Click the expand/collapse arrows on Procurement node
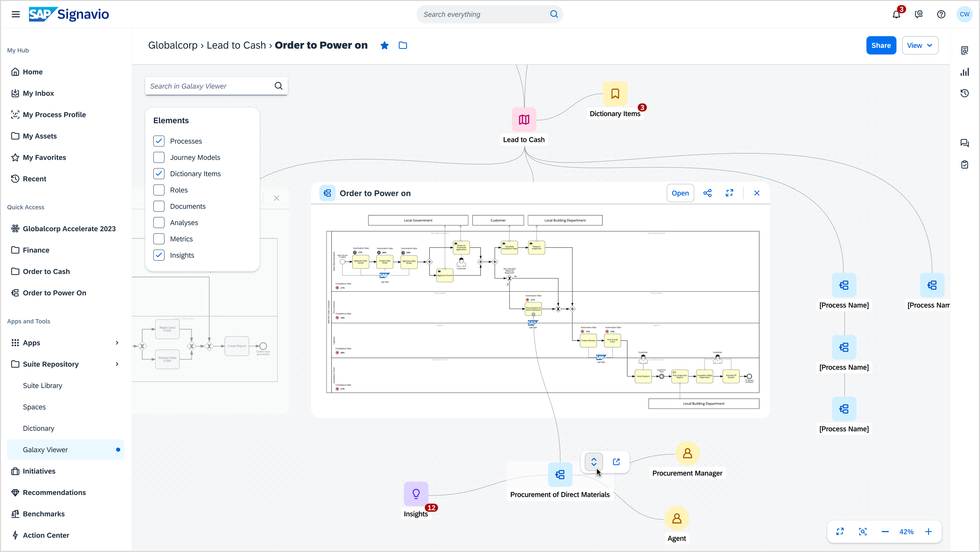 point(594,462)
